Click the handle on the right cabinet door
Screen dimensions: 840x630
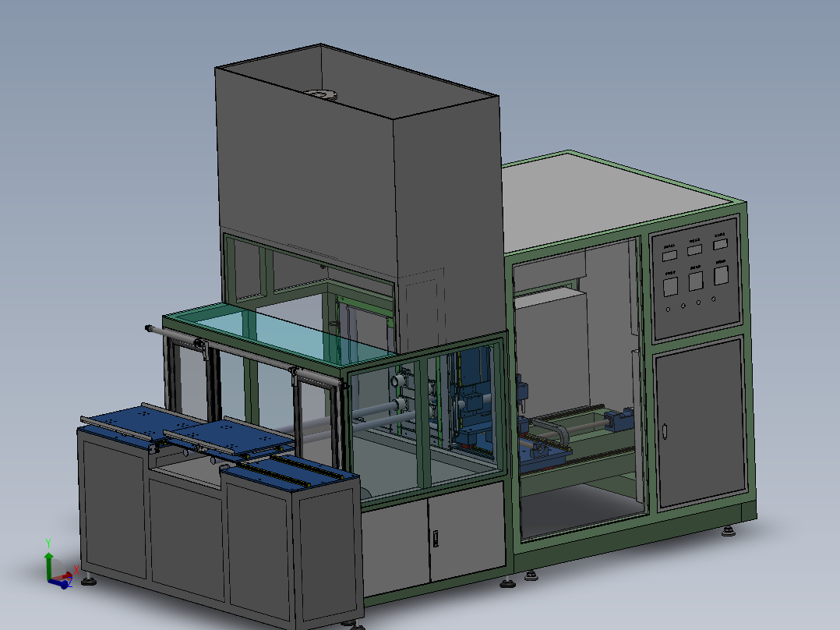pos(665,431)
